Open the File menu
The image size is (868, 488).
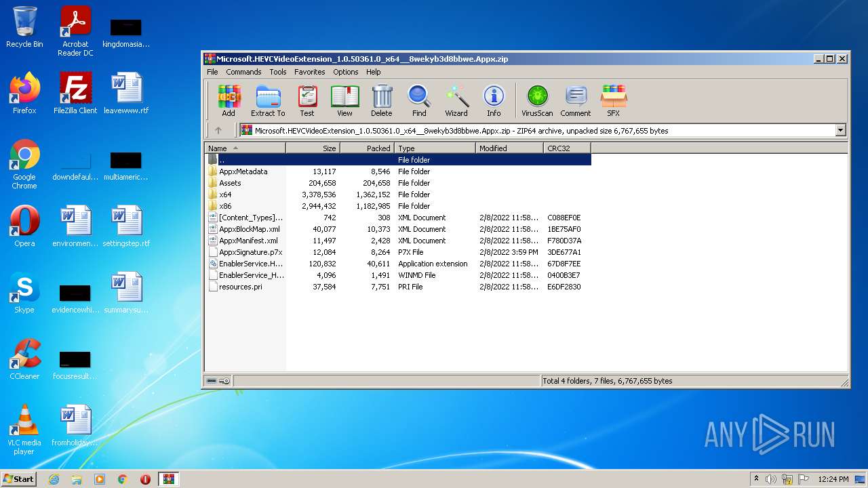[212, 72]
